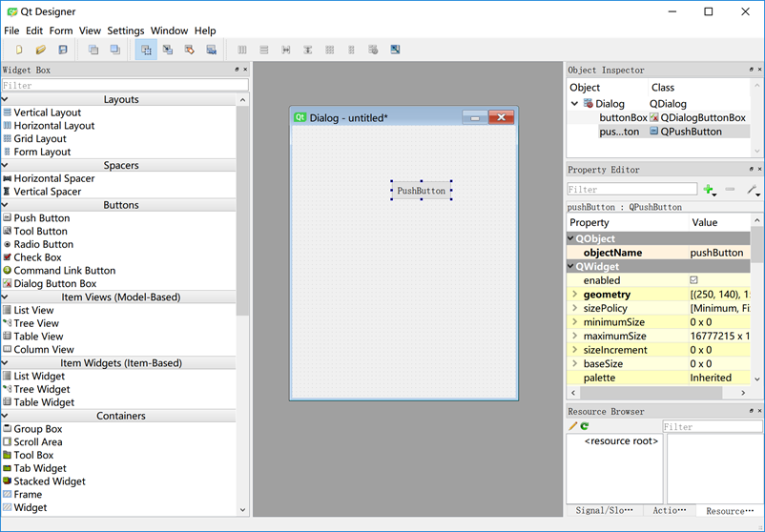Select <resource root> in Resource Browser

click(x=621, y=440)
